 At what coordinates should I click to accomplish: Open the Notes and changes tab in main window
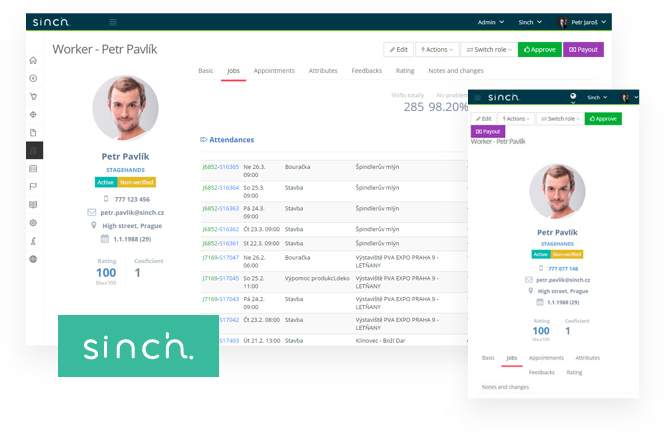[456, 71]
